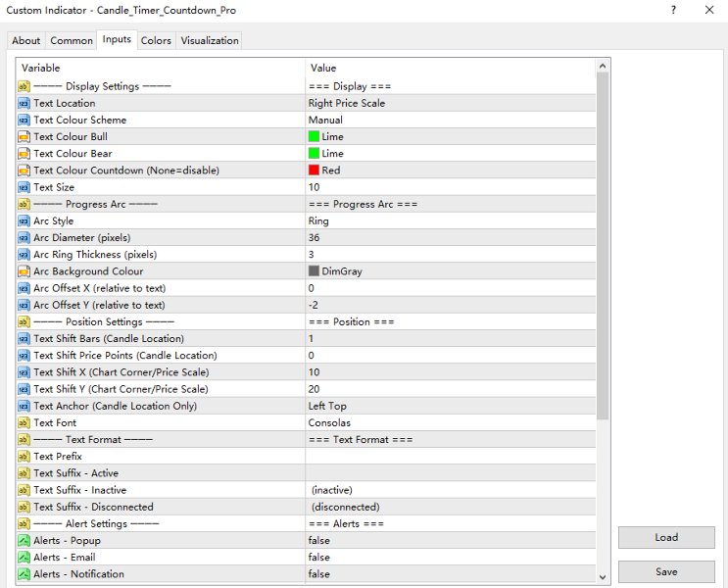Select the Inputs tab

[x=117, y=39]
